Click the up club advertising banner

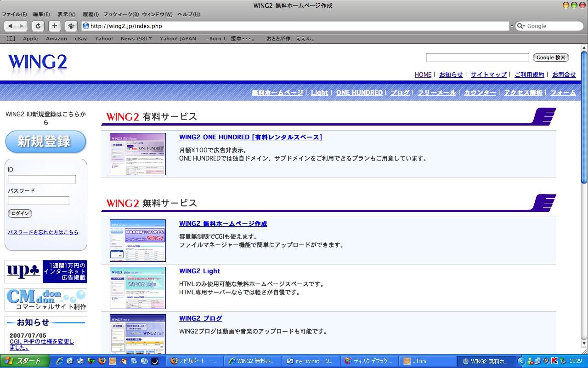[x=46, y=272]
